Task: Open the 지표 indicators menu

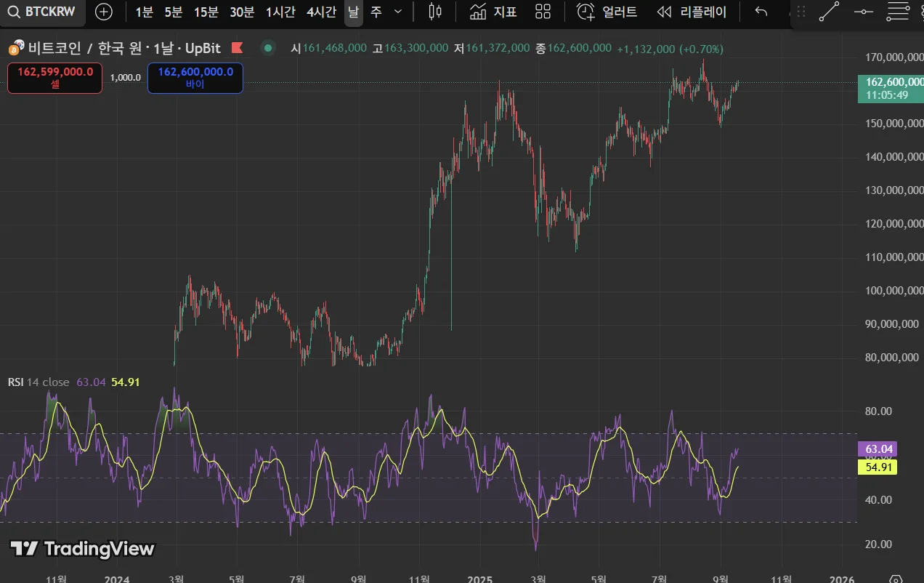Action: coord(493,12)
